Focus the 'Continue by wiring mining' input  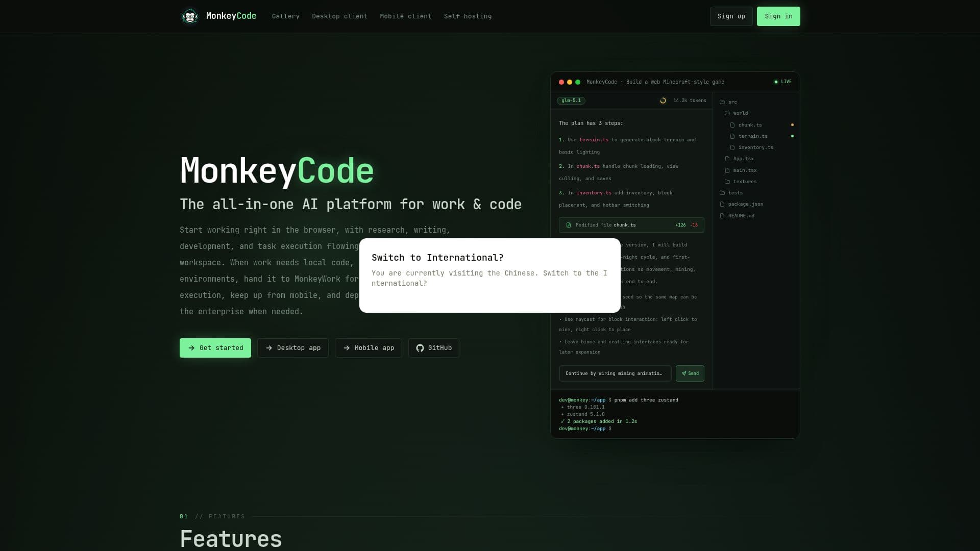pos(615,373)
